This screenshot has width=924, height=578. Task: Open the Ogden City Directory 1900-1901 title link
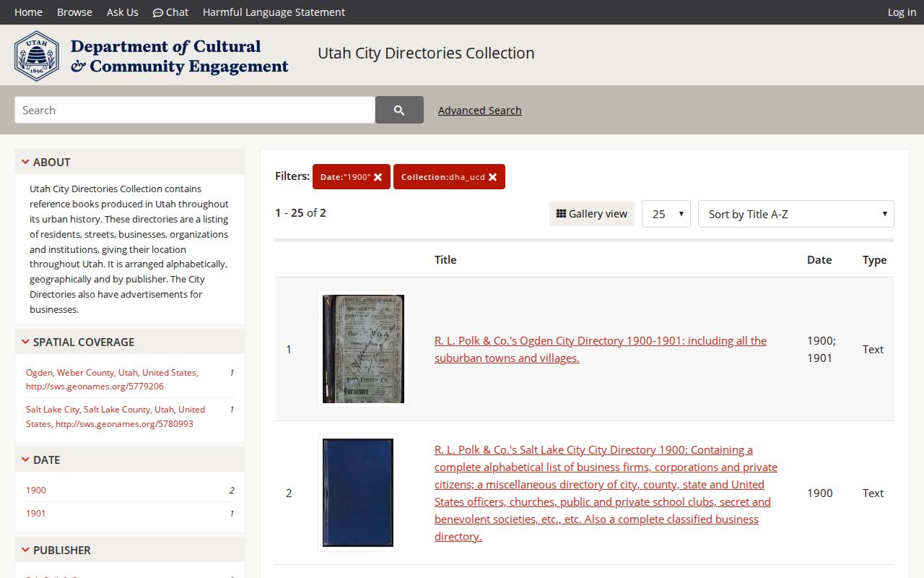tap(601, 349)
